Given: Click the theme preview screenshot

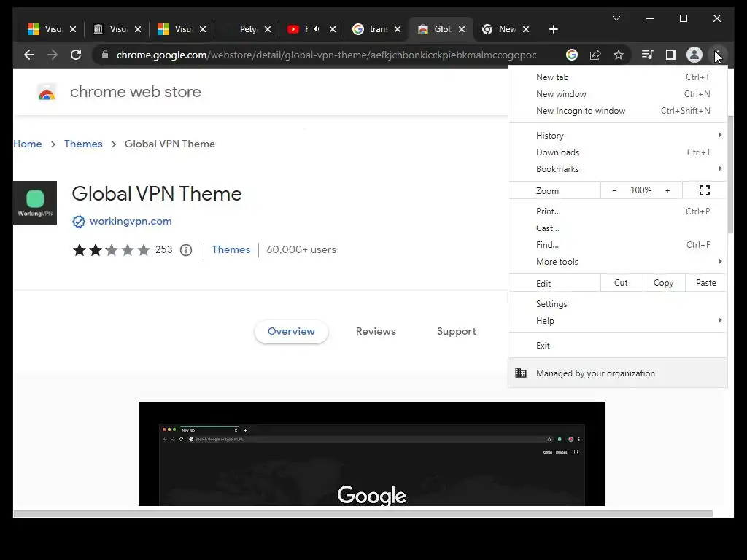Looking at the screenshot, I should tap(372, 454).
